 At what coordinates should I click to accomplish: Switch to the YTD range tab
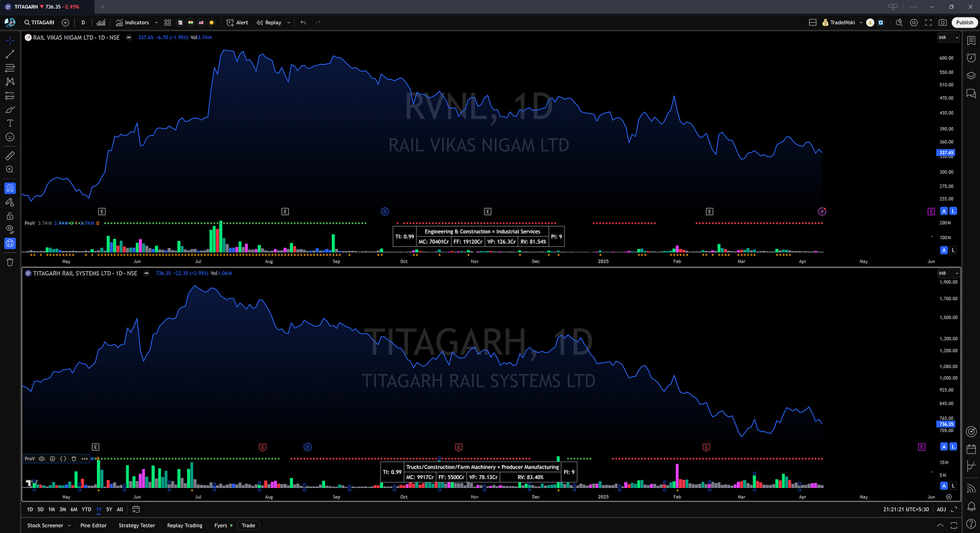85,509
